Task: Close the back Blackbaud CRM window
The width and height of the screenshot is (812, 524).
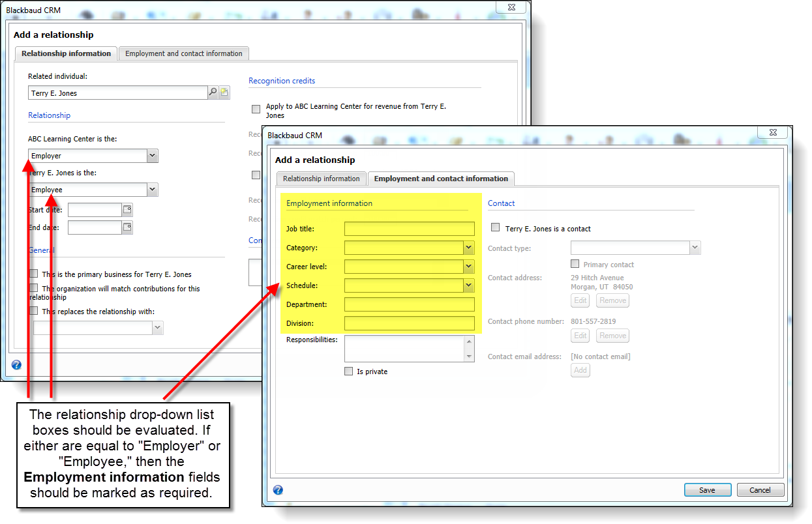Action: click(x=511, y=7)
